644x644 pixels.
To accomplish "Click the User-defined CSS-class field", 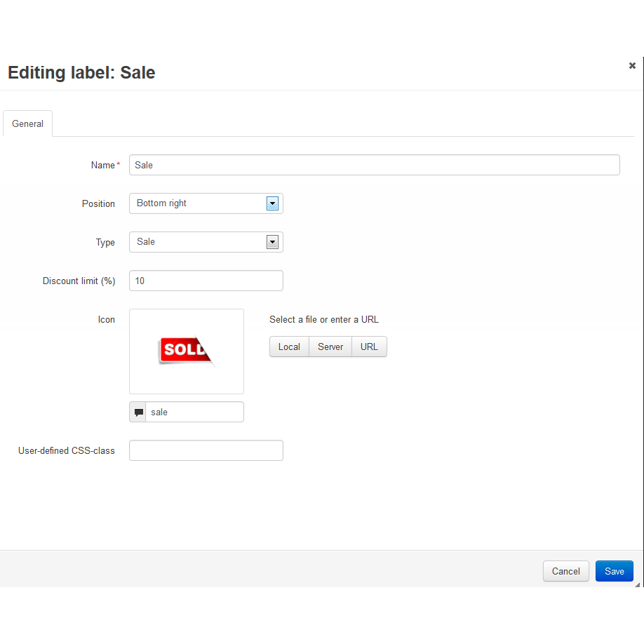I will pos(206,450).
